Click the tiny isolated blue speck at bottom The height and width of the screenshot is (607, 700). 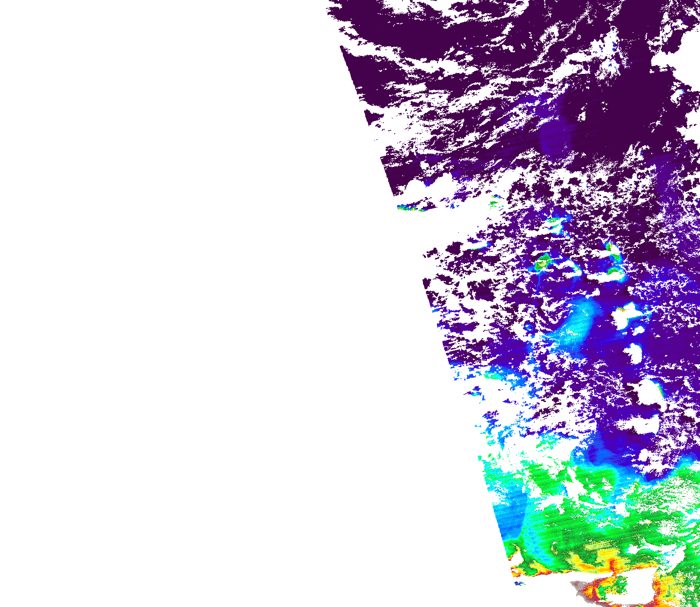[x=518, y=583]
